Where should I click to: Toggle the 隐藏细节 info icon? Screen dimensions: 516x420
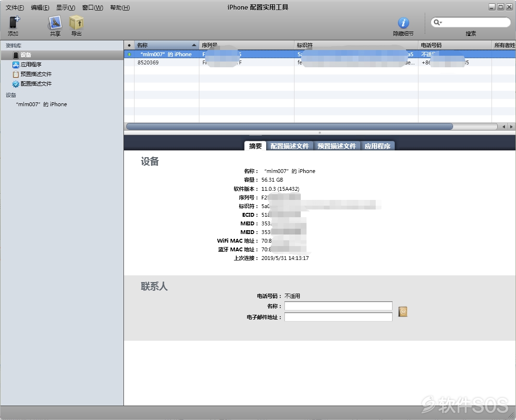coord(404,23)
